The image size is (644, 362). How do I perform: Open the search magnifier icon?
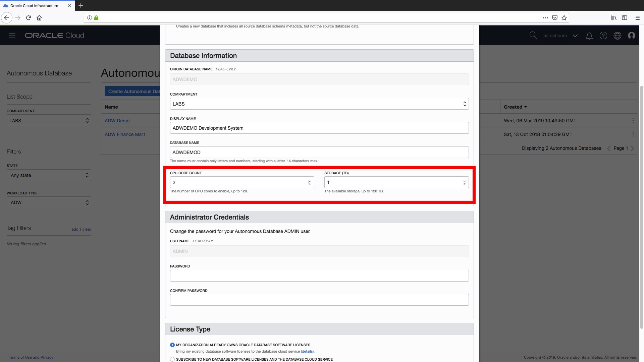click(x=533, y=35)
